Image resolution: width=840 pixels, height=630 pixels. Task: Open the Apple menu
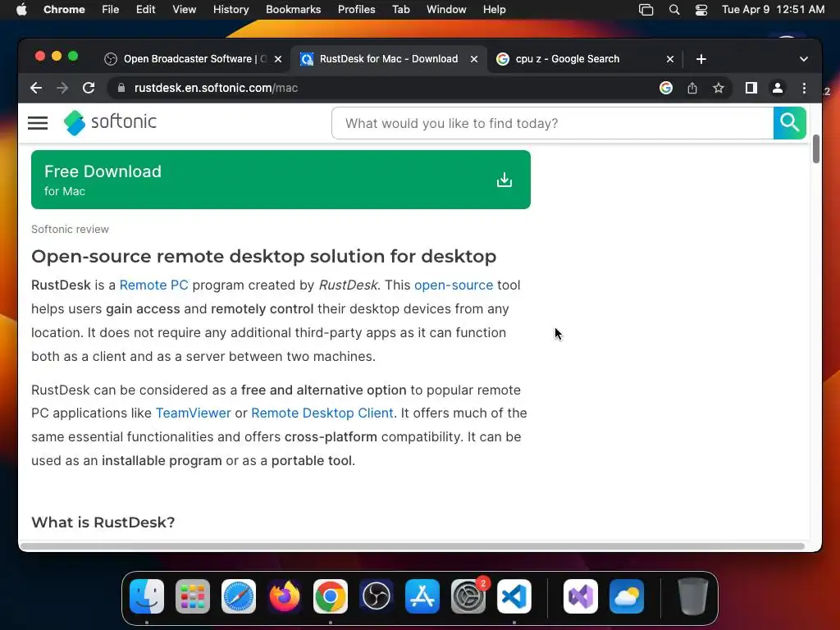(21, 10)
